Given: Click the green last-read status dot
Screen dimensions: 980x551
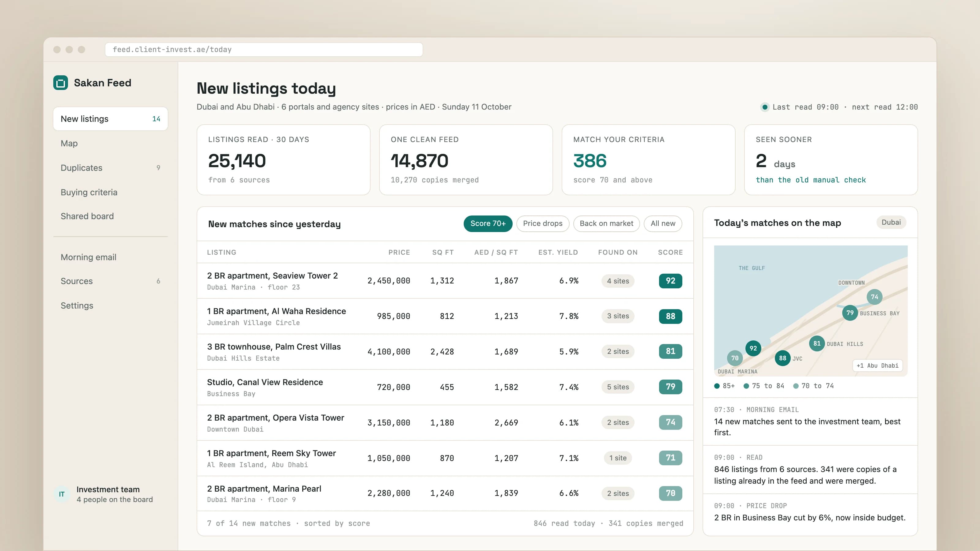Looking at the screenshot, I should pos(765,107).
